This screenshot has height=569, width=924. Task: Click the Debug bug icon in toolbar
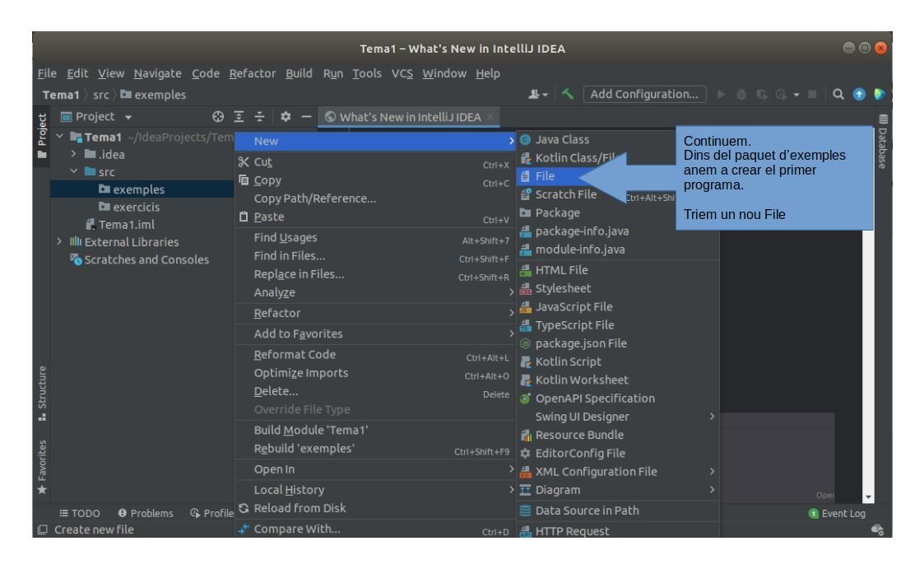[741, 95]
